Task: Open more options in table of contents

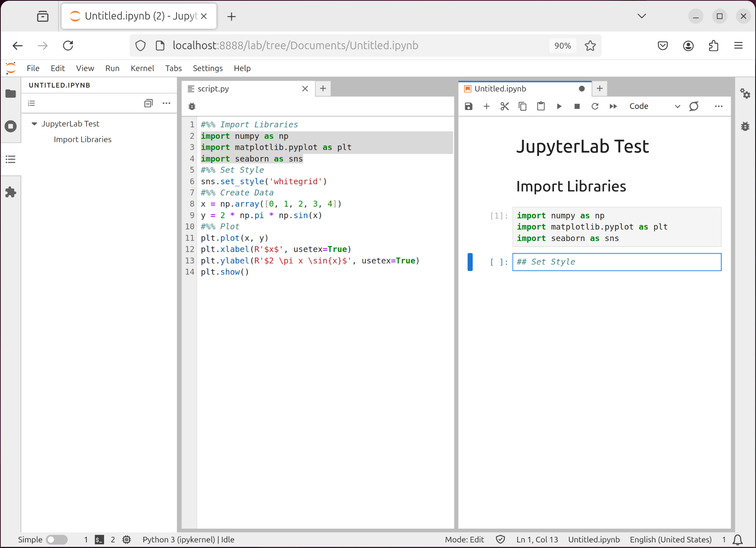Action: pyautogui.click(x=166, y=103)
